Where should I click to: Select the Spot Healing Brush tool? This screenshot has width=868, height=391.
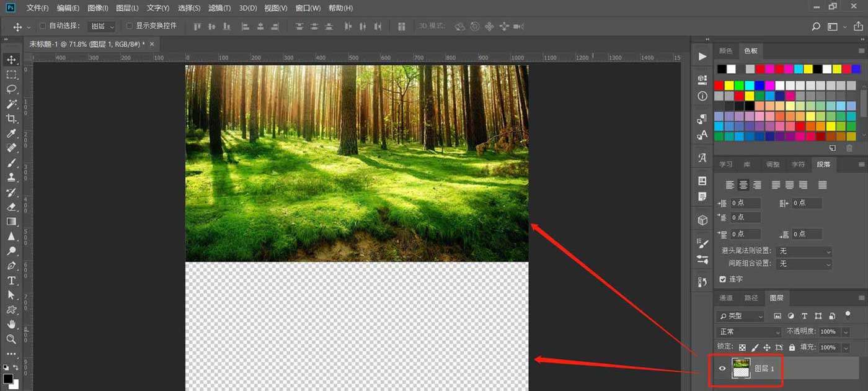pyautogui.click(x=11, y=148)
